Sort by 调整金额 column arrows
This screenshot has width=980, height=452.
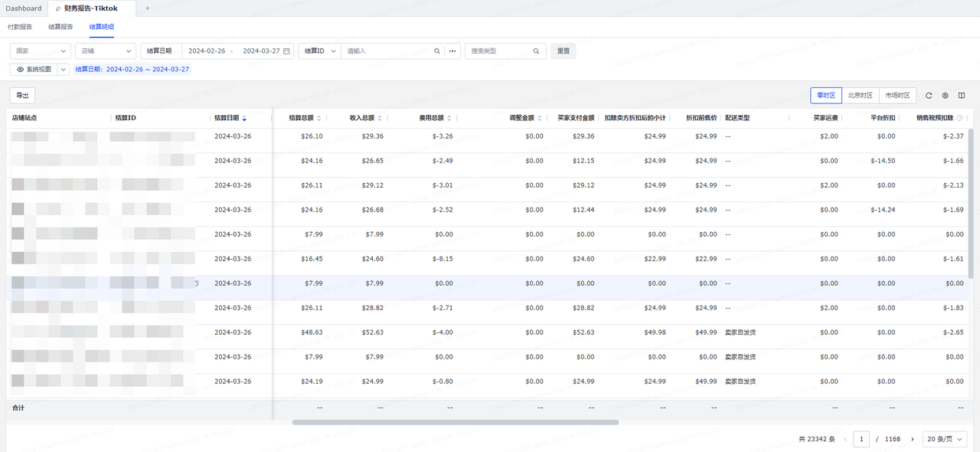[x=541, y=118]
